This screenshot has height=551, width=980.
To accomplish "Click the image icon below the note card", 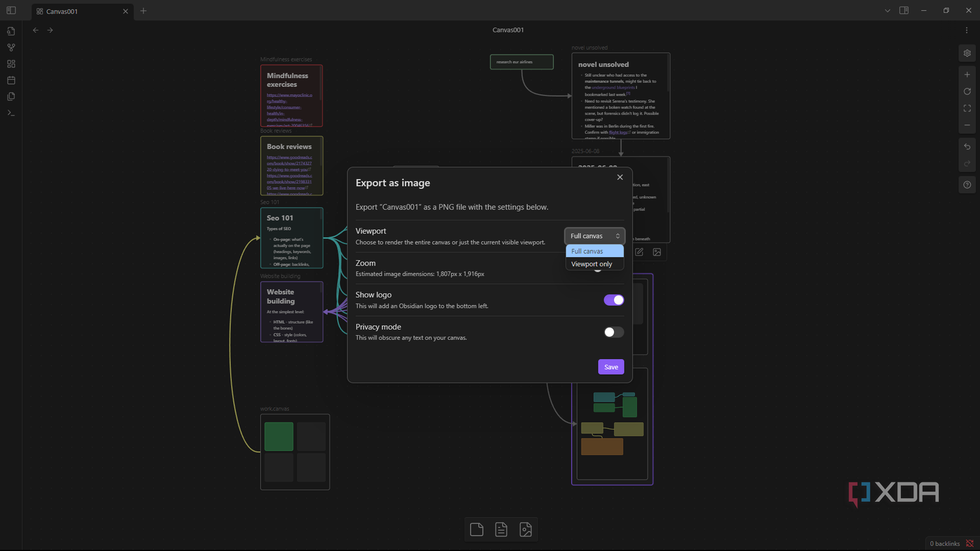I will coord(657,252).
